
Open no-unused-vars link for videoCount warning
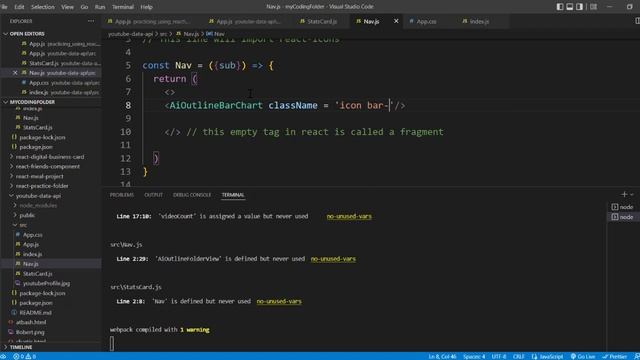pyautogui.click(x=349, y=216)
